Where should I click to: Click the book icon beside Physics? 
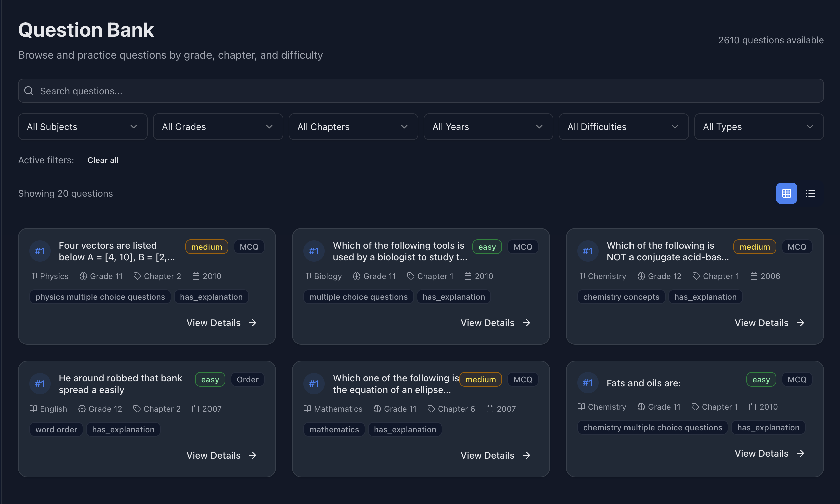coord(33,276)
